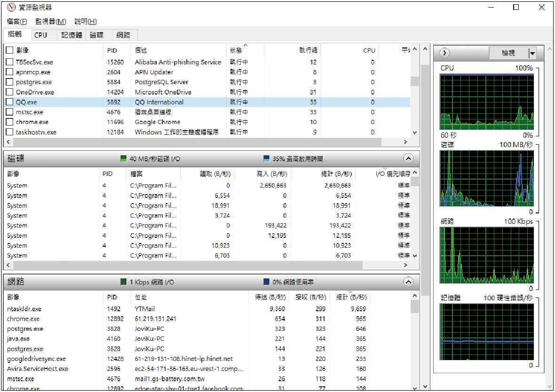Check the taskhostw.exe checkbox

coord(9,132)
